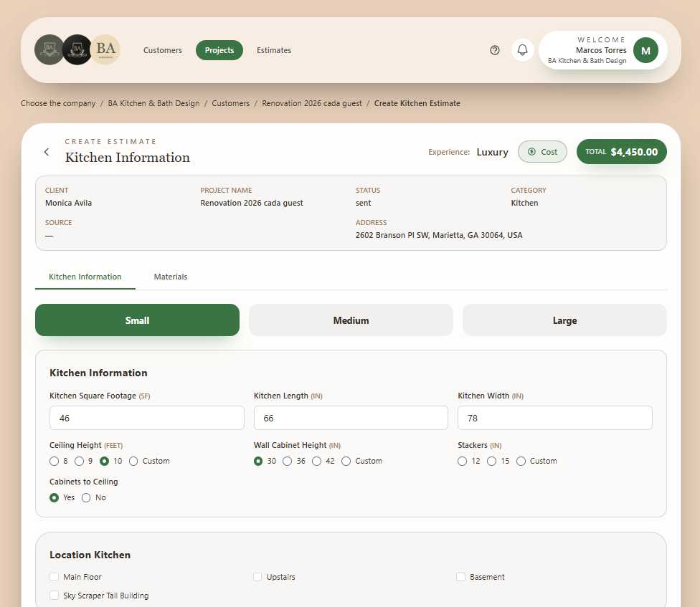
Task: Click the first dark olive BA logo
Action: point(49,50)
